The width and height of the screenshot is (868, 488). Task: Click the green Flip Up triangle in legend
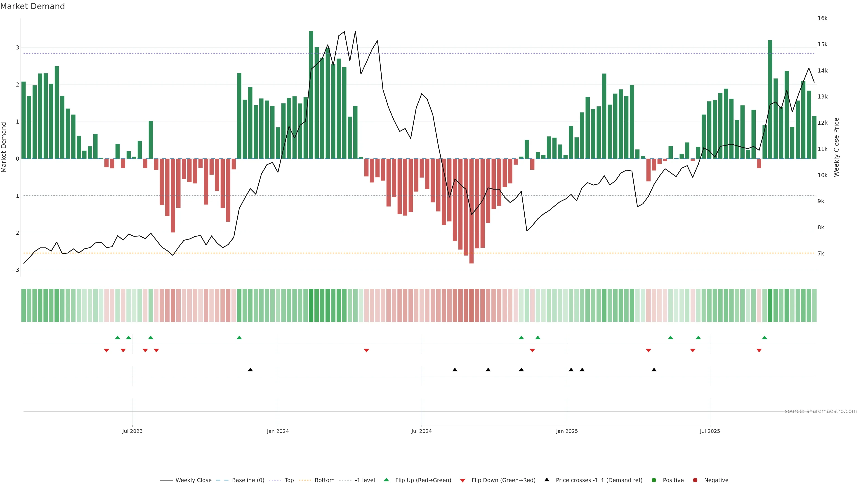pyautogui.click(x=386, y=480)
